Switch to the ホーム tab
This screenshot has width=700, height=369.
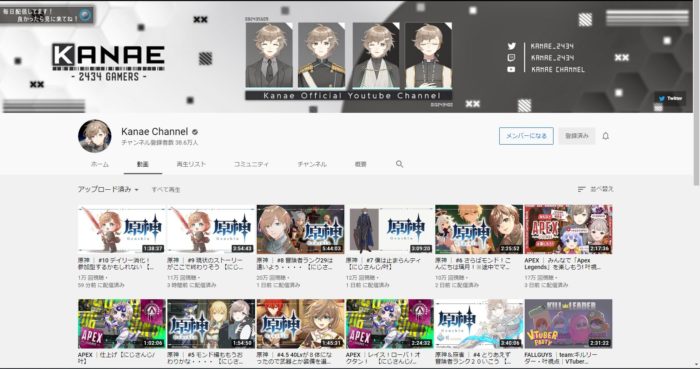coord(100,164)
